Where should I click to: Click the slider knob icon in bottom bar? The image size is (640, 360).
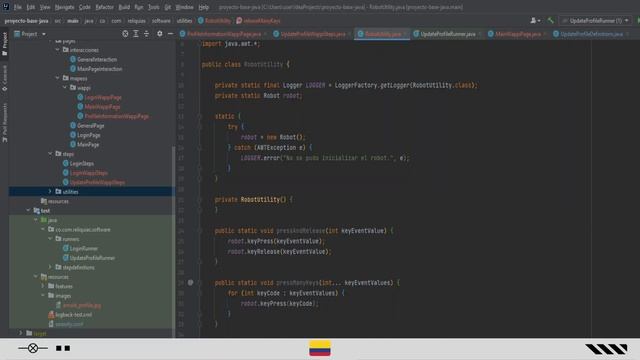pos(33,348)
